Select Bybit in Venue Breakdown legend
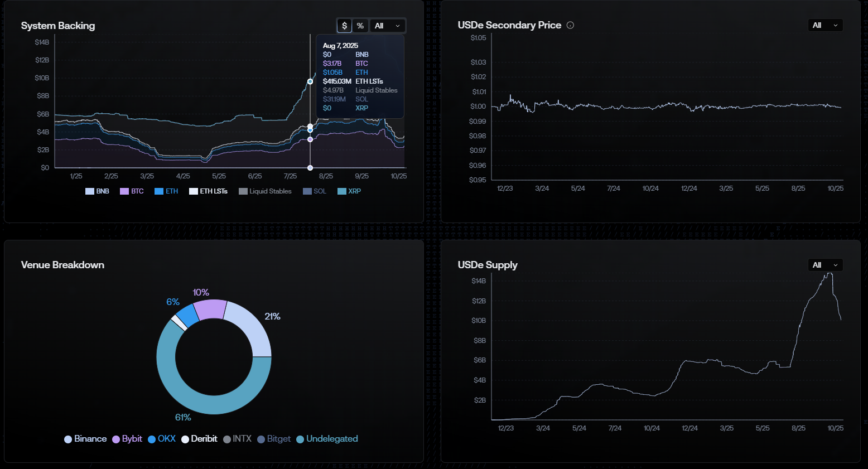 [127, 439]
